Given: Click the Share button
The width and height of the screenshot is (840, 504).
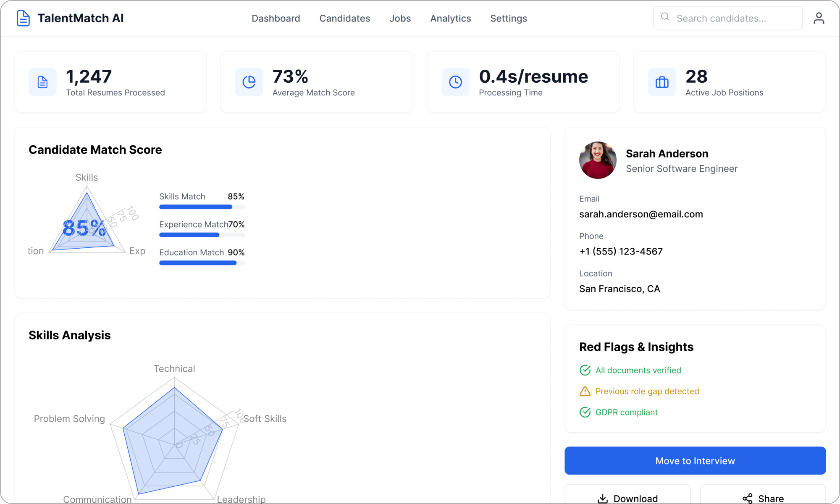Looking at the screenshot, I should point(763,498).
